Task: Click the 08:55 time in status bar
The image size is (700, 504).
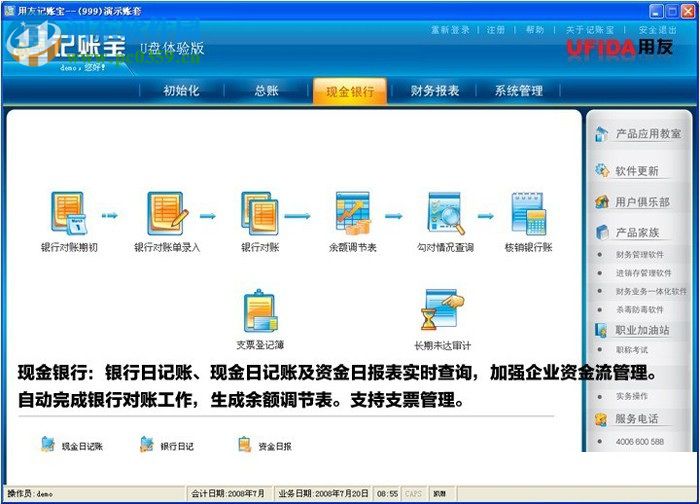Action: (387, 494)
